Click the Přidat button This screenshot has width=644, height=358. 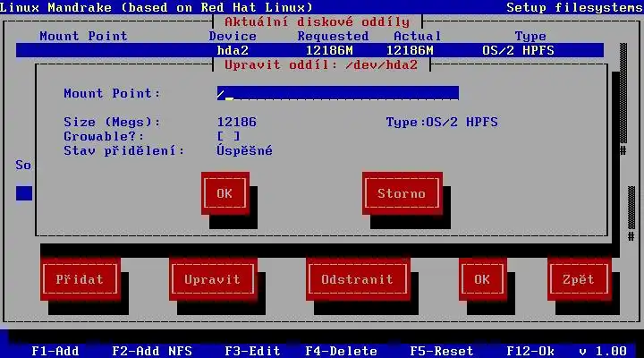tap(80, 279)
